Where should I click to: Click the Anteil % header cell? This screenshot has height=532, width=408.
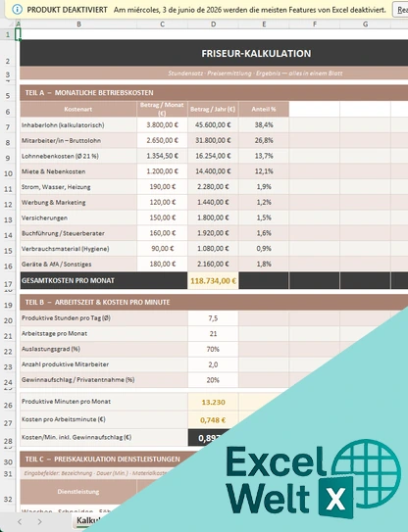[x=264, y=109]
